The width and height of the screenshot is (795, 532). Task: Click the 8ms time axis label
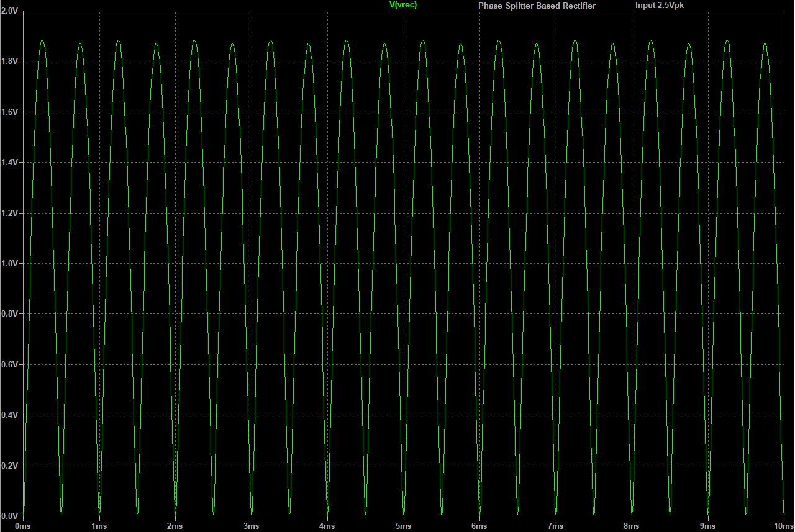coord(630,525)
